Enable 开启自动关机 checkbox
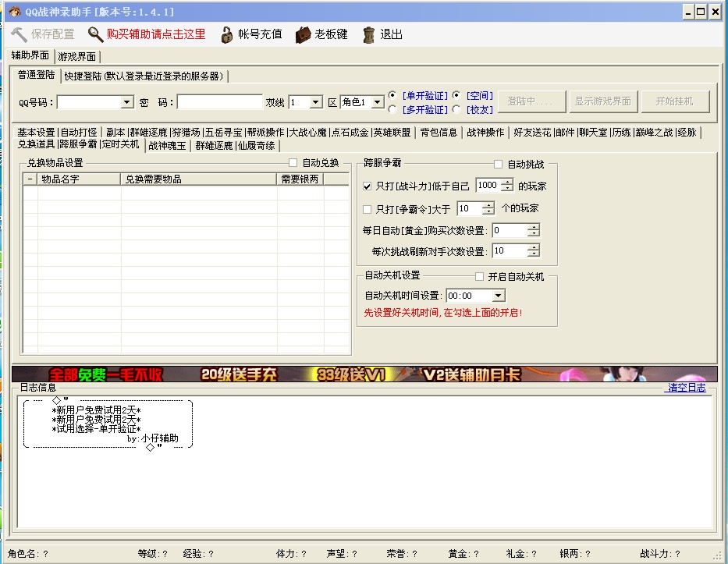Viewport: 728px width, 564px height. 480,277
